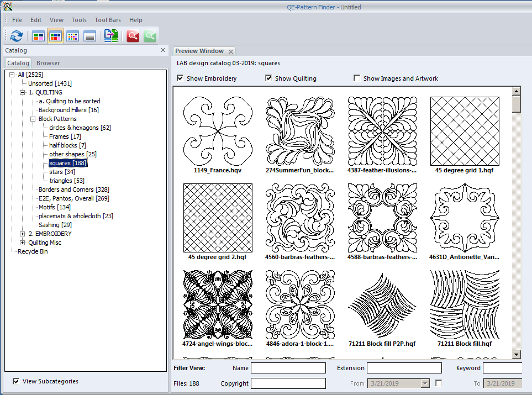This screenshot has width=532, height=395.
Task: Click the export/send files toolbar icon
Action: 111,36
